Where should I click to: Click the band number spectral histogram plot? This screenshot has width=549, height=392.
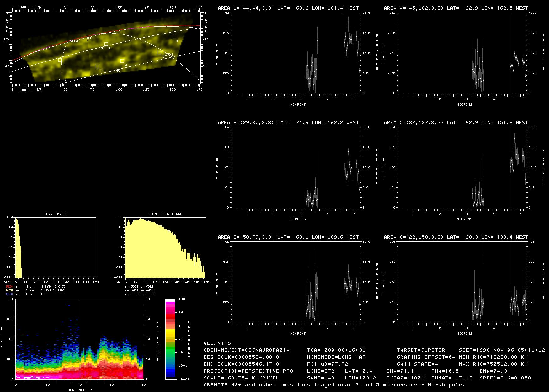[80, 339]
